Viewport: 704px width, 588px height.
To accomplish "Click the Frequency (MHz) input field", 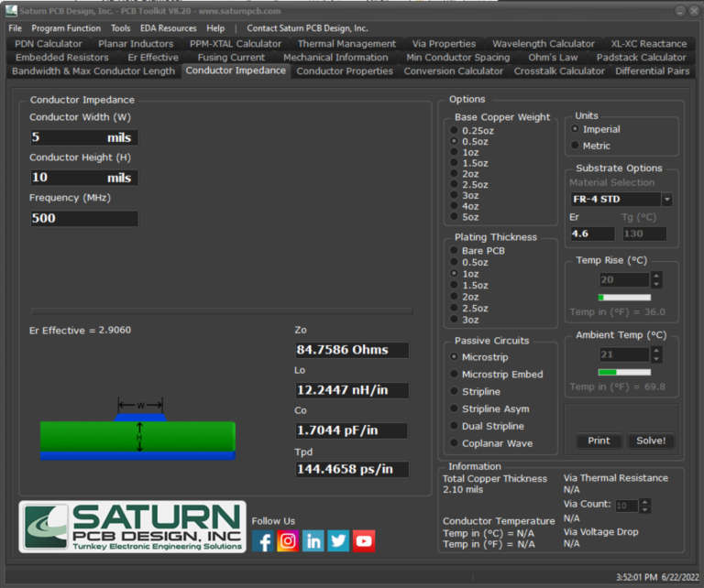I will [83, 219].
